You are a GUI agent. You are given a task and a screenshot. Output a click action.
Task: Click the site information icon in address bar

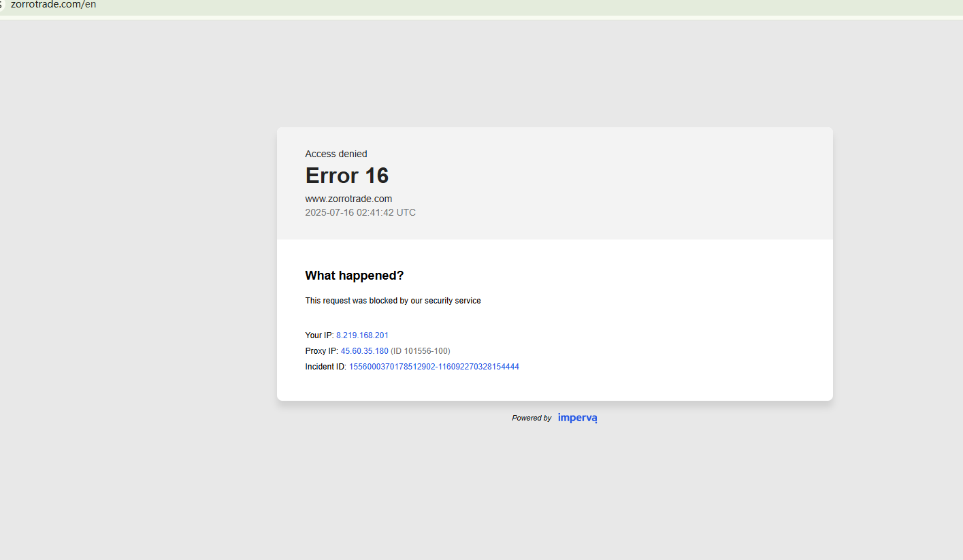tap(2, 4)
